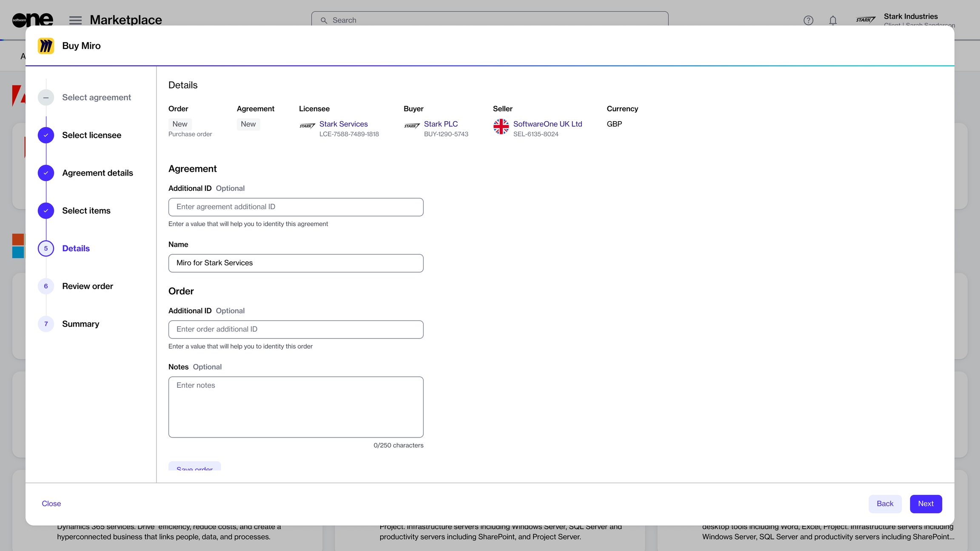980x551 pixels.
Task: Click the hamburger menu icon
Action: (x=75, y=20)
